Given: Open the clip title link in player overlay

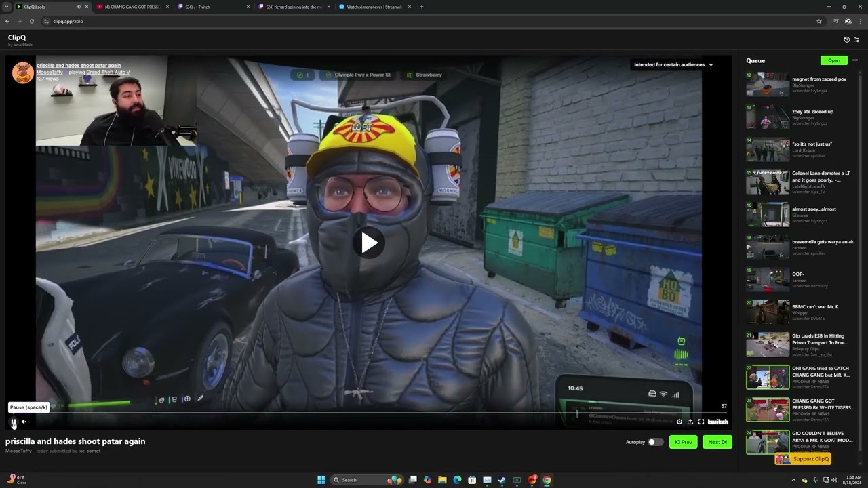Looking at the screenshot, I should click(x=79, y=66).
